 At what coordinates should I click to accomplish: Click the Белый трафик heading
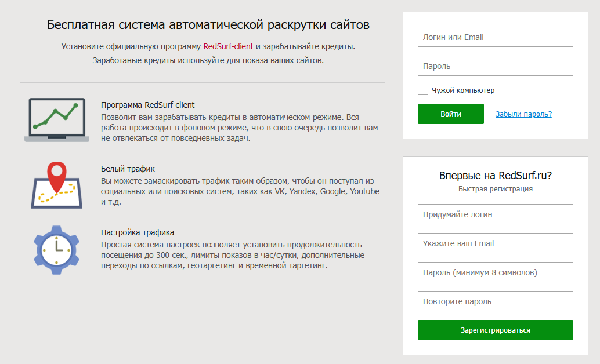tap(128, 169)
